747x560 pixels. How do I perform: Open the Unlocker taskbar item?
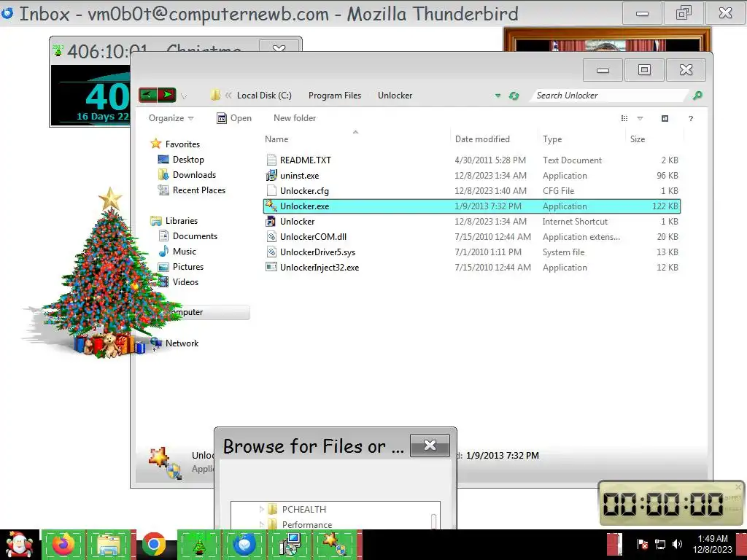335,545
